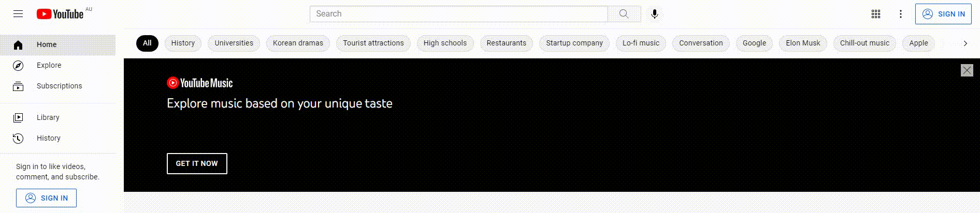
Task: Select the Conversation chip
Action: tap(701, 43)
